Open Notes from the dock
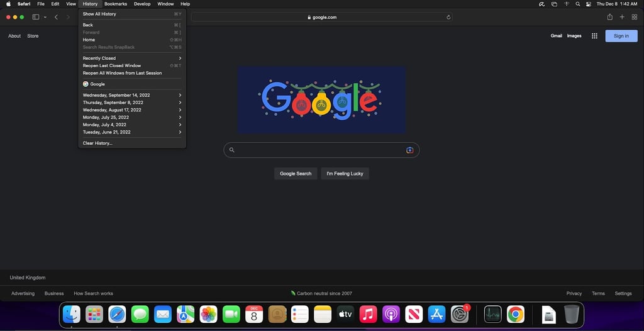This screenshot has width=644, height=331. coord(323,315)
